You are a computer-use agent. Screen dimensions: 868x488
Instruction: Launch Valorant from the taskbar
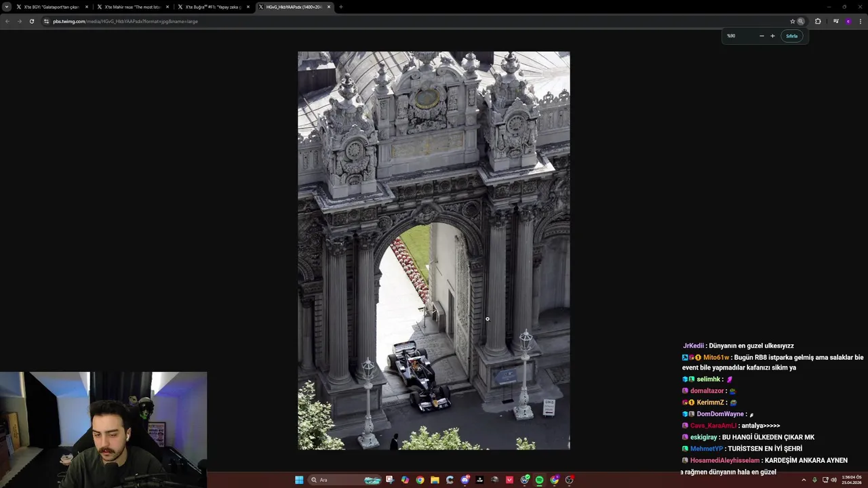click(x=510, y=480)
